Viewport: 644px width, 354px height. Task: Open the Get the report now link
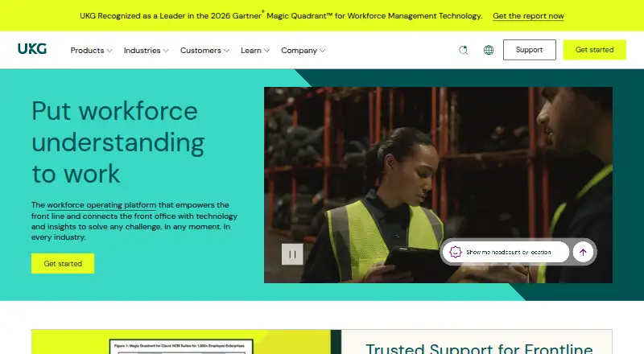point(528,16)
